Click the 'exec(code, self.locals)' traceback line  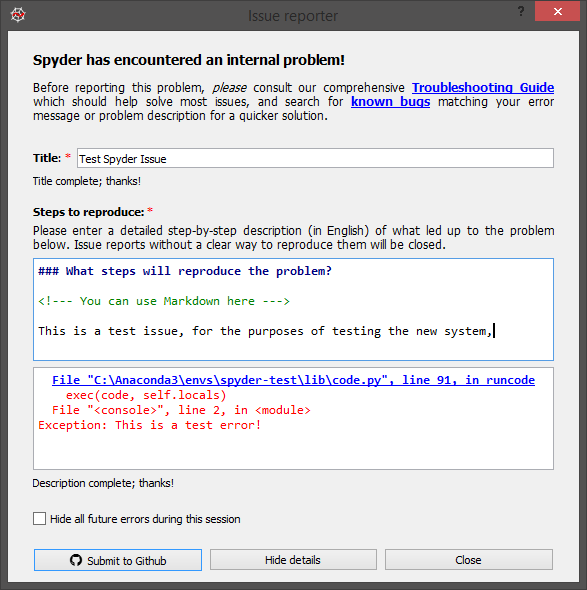point(146,395)
